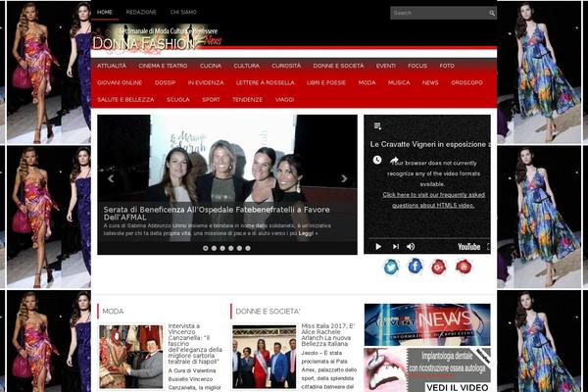Open the VIAGGI category

coord(284,99)
